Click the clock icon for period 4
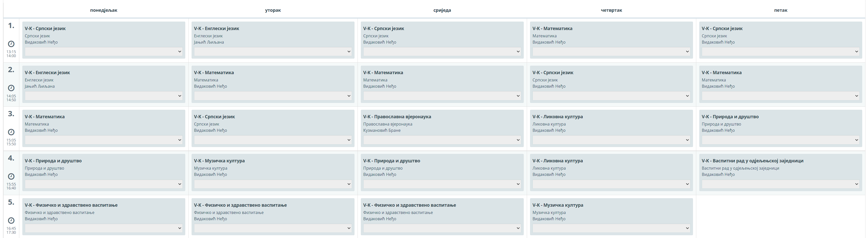This screenshot has width=868, height=238. 11,176
